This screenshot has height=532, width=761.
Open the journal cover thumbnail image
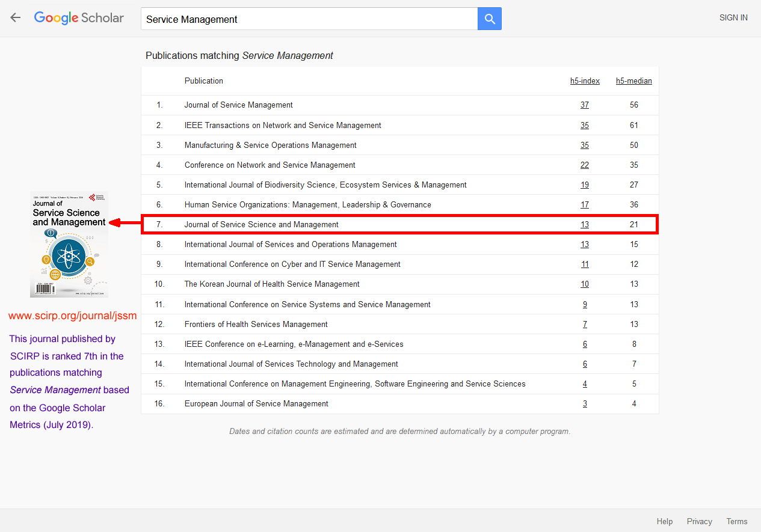pyautogui.click(x=69, y=245)
